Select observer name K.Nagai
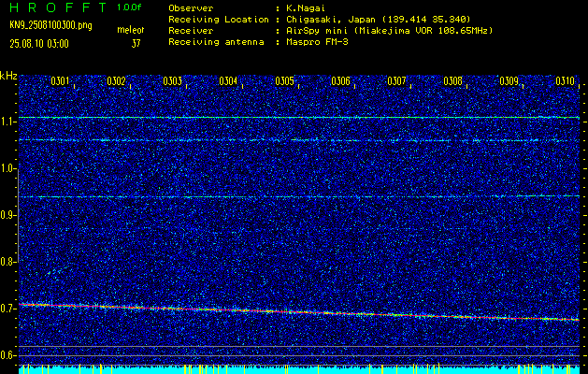The width and height of the screenshot is (588, 374). pos(305,8)
